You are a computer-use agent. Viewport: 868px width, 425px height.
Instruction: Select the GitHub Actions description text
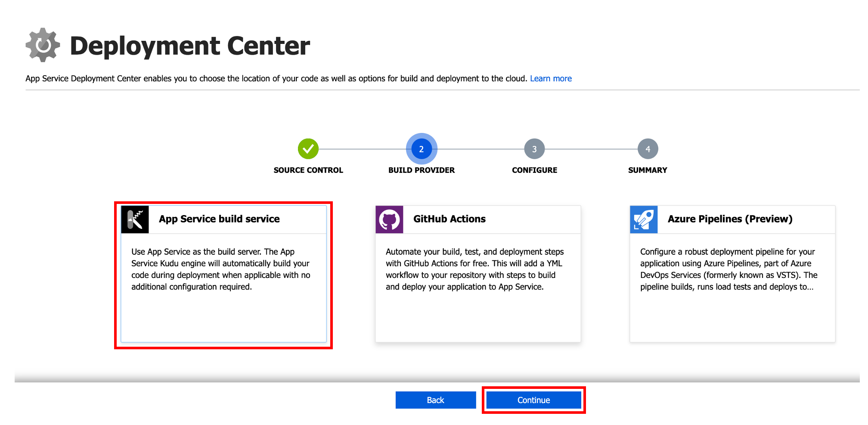click(474, 269)
